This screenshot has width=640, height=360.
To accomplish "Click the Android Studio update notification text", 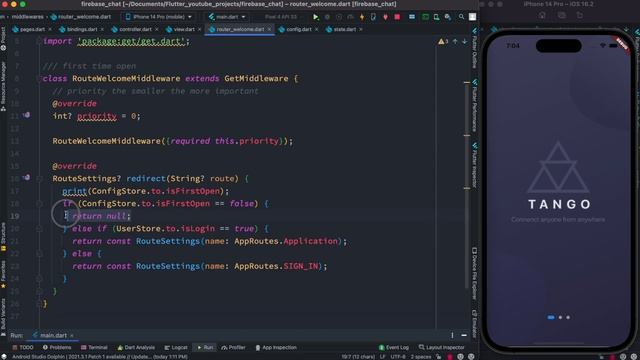I will point(100,357).
